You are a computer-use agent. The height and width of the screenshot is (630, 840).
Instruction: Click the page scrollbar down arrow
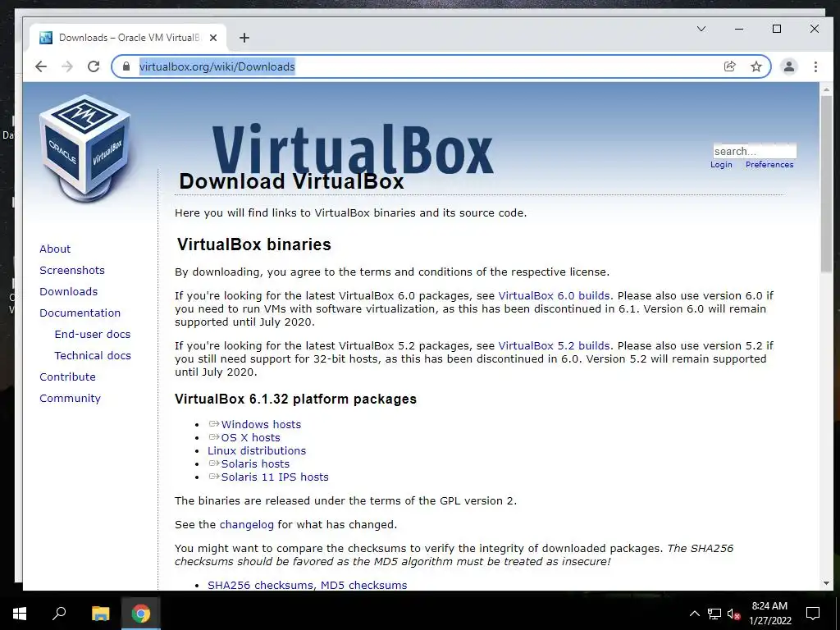pyautogui.click(x=827, y=583)
